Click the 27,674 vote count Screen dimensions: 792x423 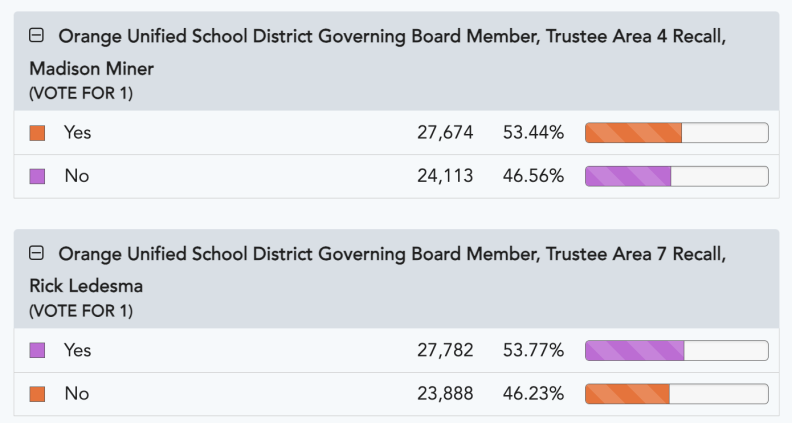pyautogui.click(x=445, y=132)
